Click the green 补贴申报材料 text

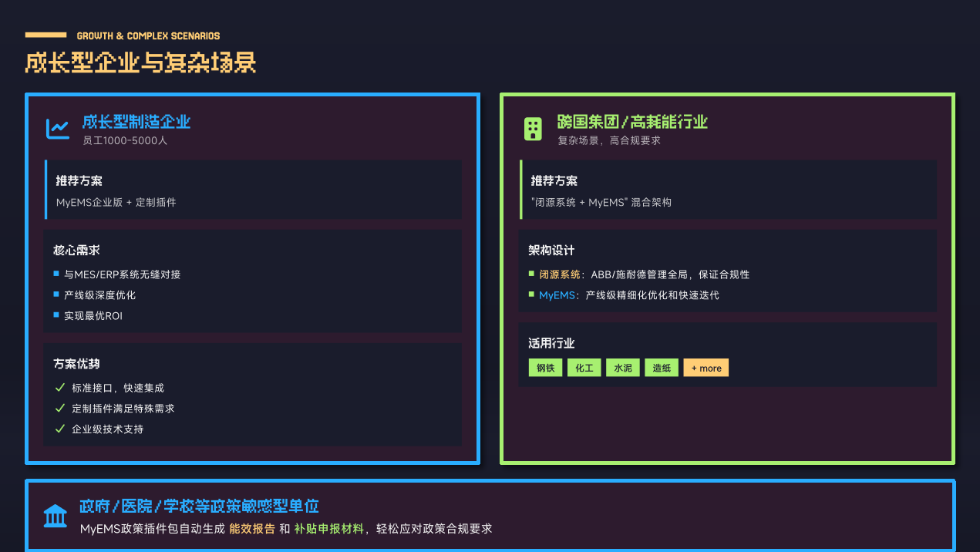(x=328, y=529)
